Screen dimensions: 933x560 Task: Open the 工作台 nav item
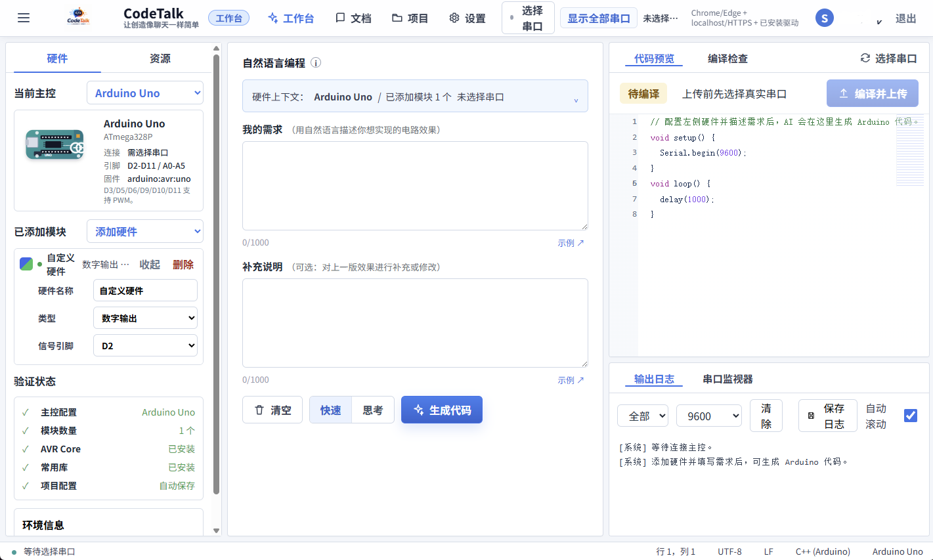(291, 18)
